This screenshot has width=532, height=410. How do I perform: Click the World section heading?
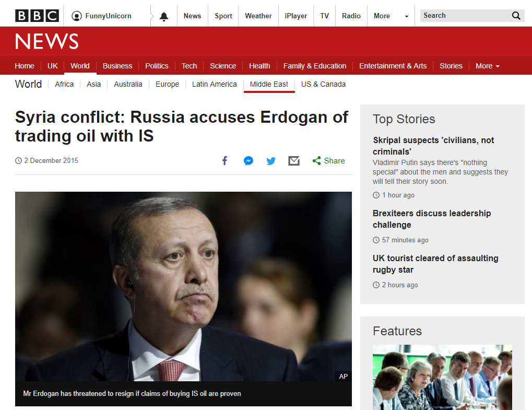(29, 84)
